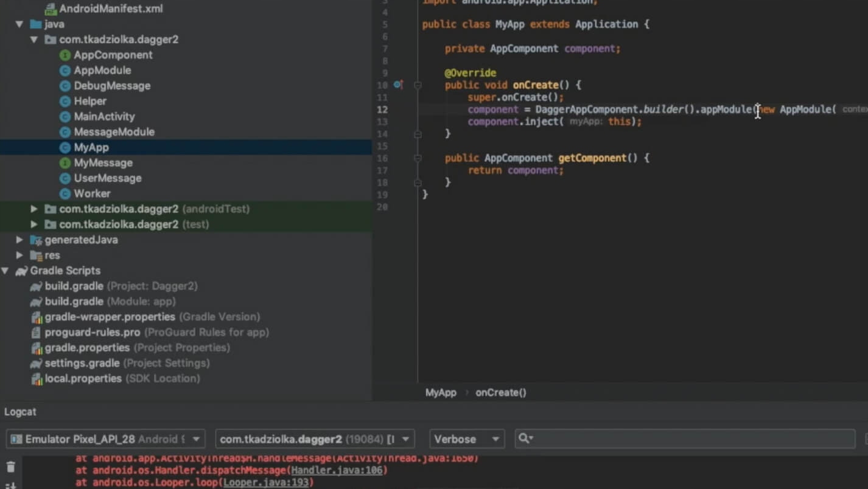868x489 pixels.
Task: Click the AppModule class icon
Action: (x=65, y=71)
